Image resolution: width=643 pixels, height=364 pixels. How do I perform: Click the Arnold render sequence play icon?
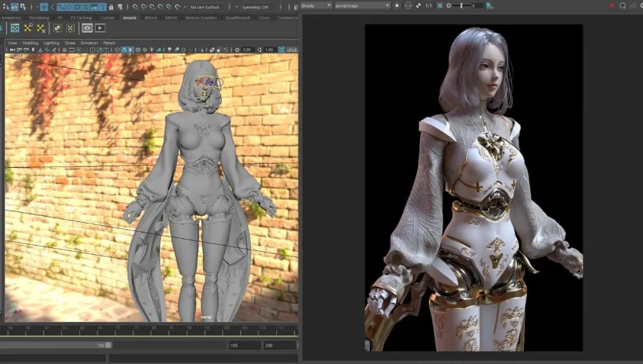click(100, 29)
